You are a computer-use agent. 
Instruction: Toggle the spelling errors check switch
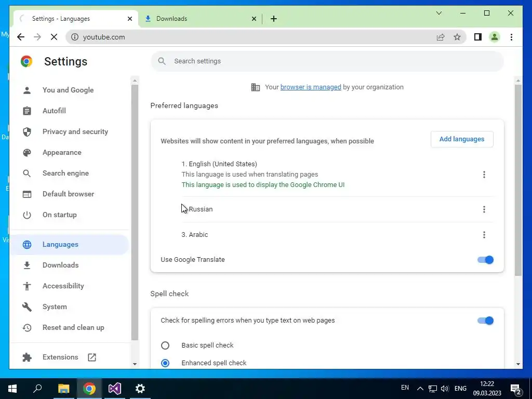(x=485, y=321)
